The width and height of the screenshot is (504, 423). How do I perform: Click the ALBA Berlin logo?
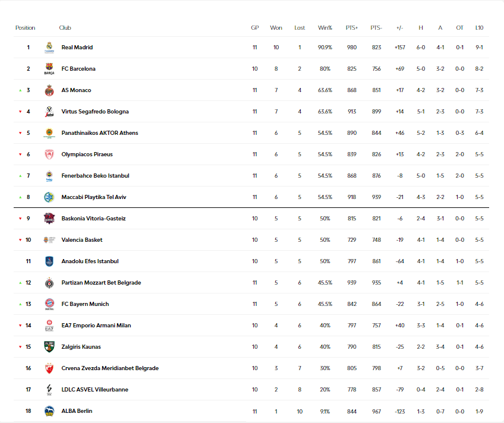click(49, 411)
